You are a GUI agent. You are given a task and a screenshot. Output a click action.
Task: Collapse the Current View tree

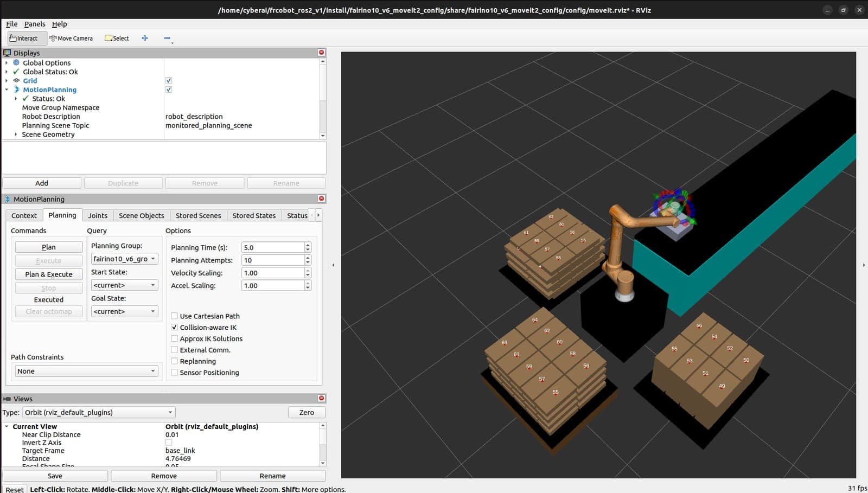[7, 426]
